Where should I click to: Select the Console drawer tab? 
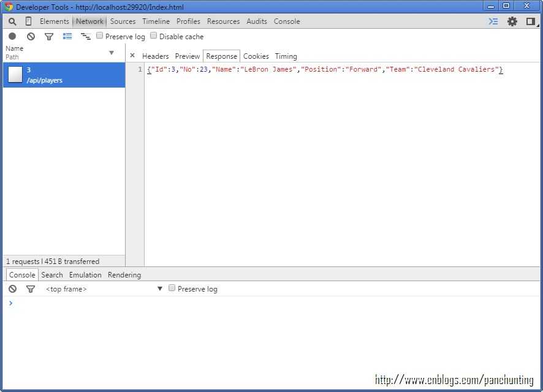tap(22, 275)
